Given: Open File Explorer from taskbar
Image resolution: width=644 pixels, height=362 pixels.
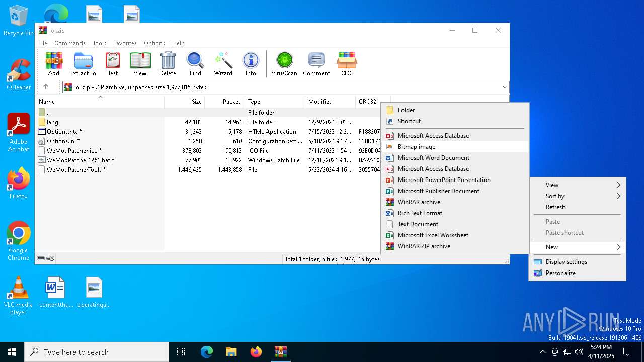Looking at the screenshot, I should (231, 352).
